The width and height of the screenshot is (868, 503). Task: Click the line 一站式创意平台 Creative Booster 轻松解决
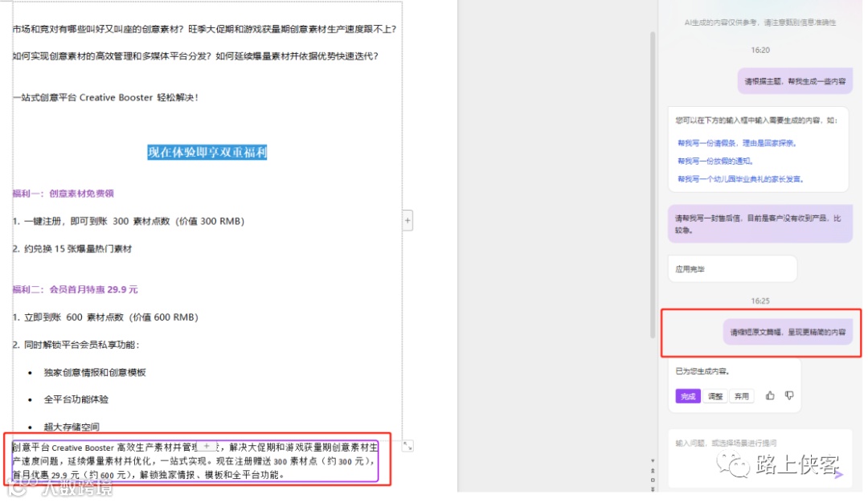coord(105,97)
